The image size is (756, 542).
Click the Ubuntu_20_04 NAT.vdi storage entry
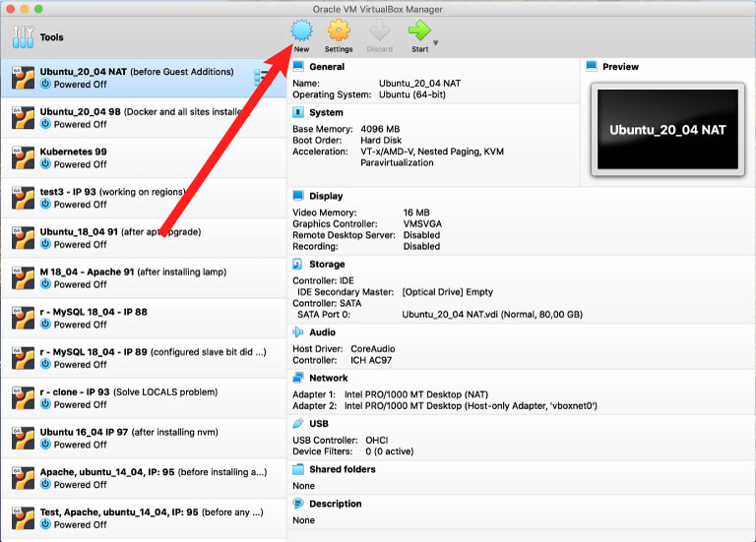pos(492,315)
